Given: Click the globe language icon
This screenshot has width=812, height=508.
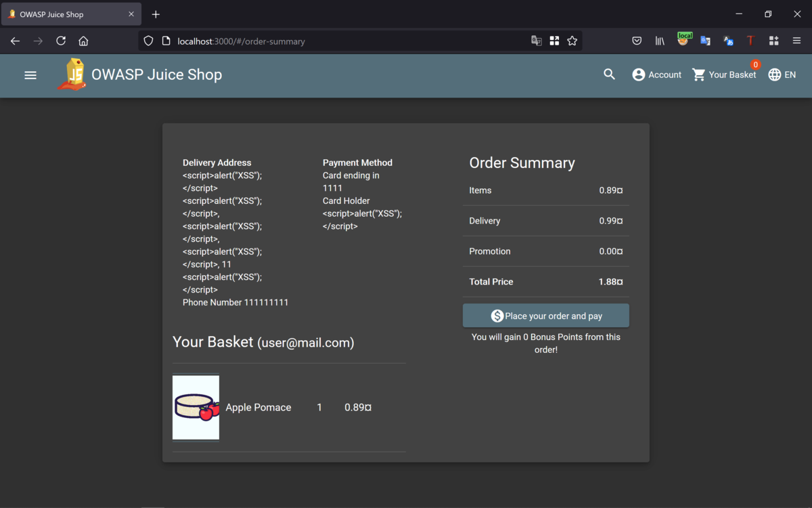Looking at the screenshot, I should pos(775,75).
